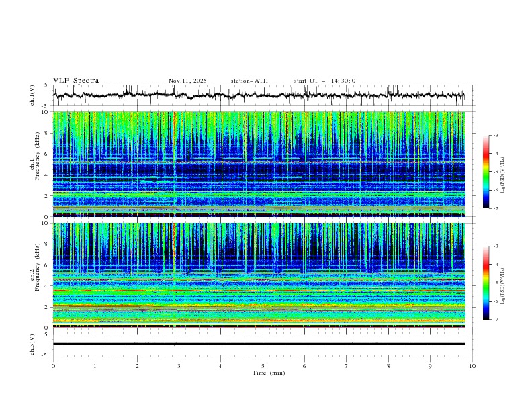
Task: Click the ch.1 voltage waveform trace panel
Action: click(x=264, y=95)
